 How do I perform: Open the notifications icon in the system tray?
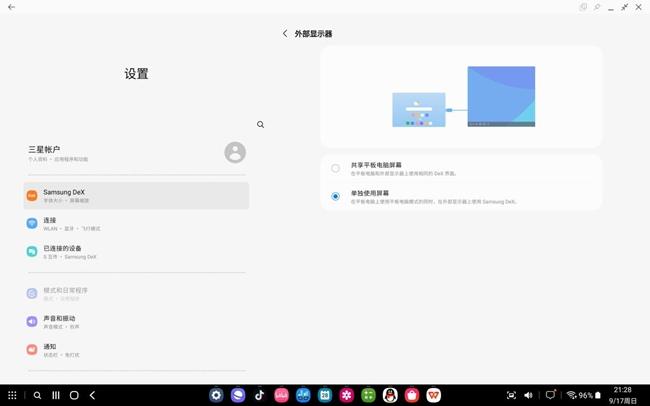coord(551,395)
